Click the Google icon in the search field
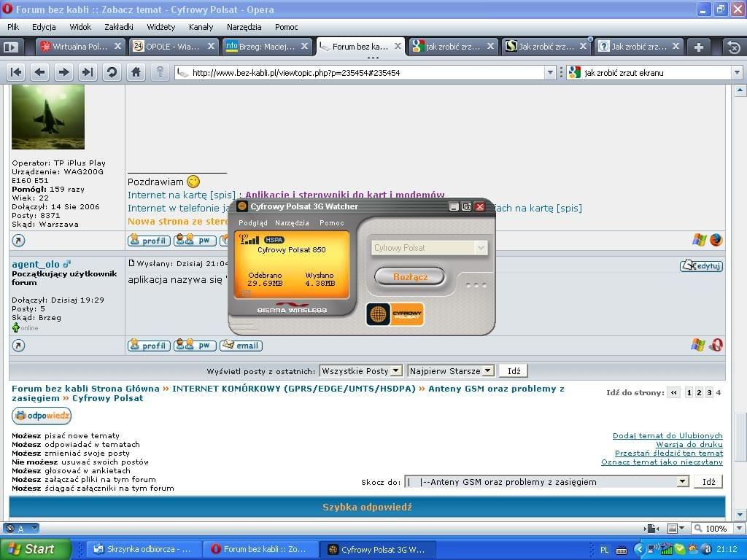 (x=575, y=72)
